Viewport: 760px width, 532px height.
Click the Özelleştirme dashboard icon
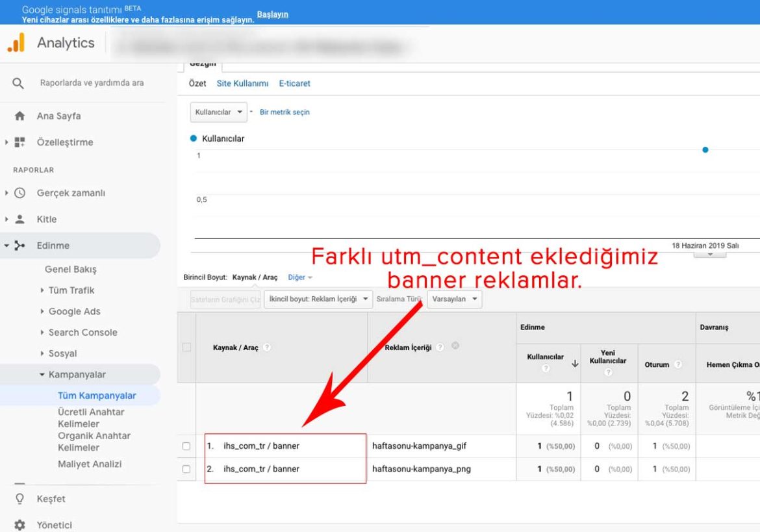pyautogui.click(x=19, y=142)
